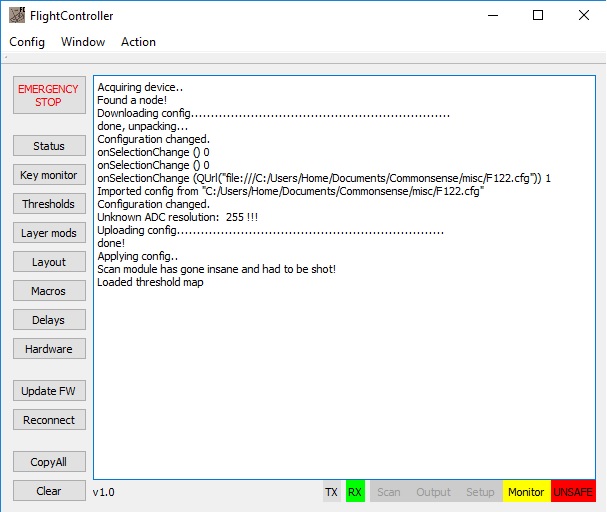Open the Macros editor
This screenshot has height=512, width=607.
point(49,291)
